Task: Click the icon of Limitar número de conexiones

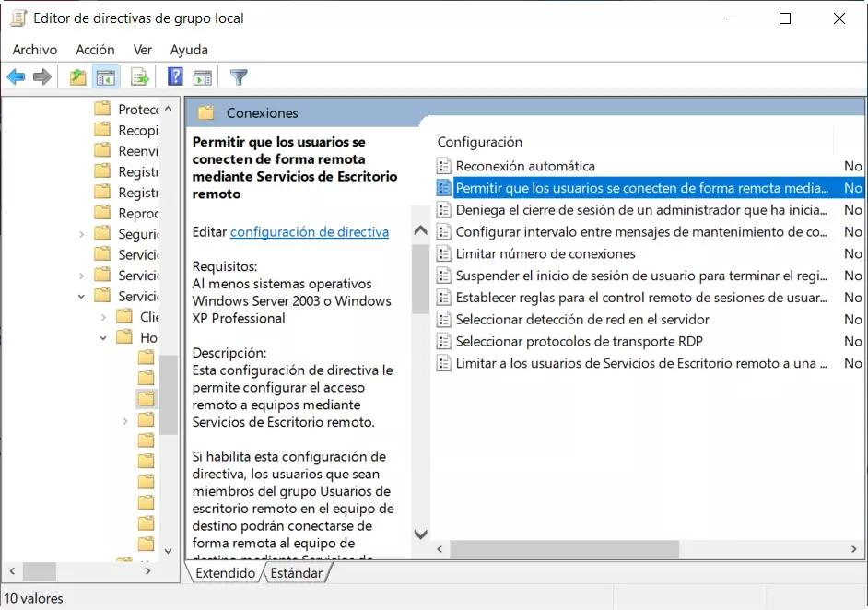Action: point(443,253)
